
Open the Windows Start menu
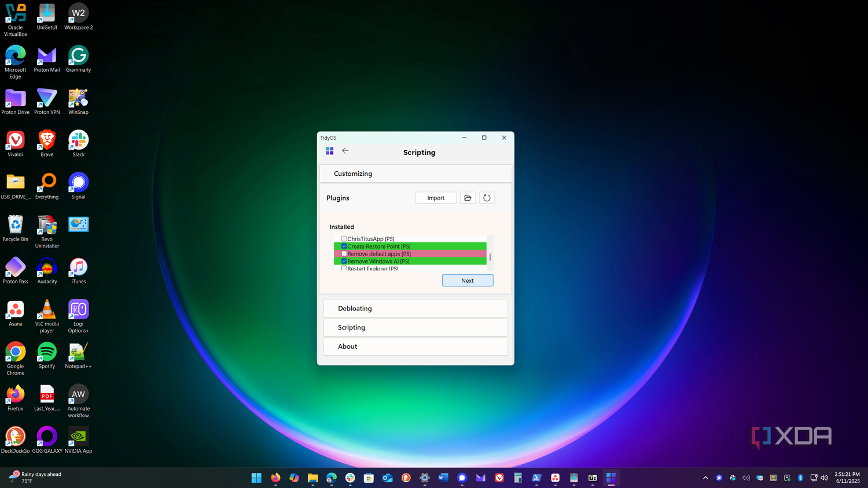coord(256,478)
